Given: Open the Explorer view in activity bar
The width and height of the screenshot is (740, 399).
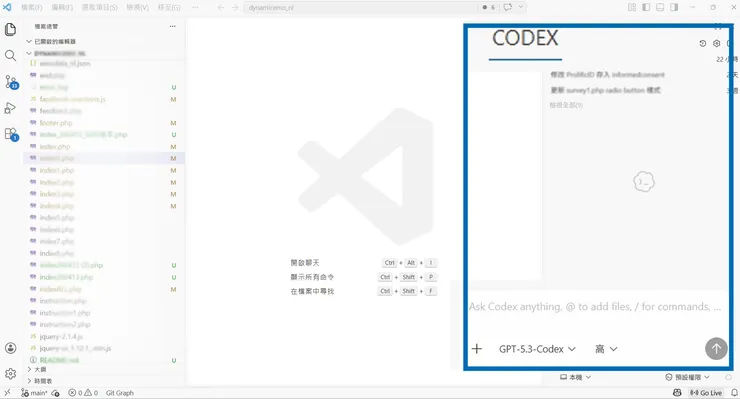Looking at the screenshot, I should (10, 30).
